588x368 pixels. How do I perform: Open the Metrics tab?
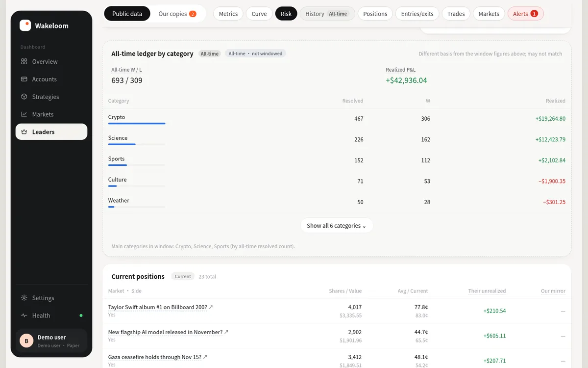228,14
